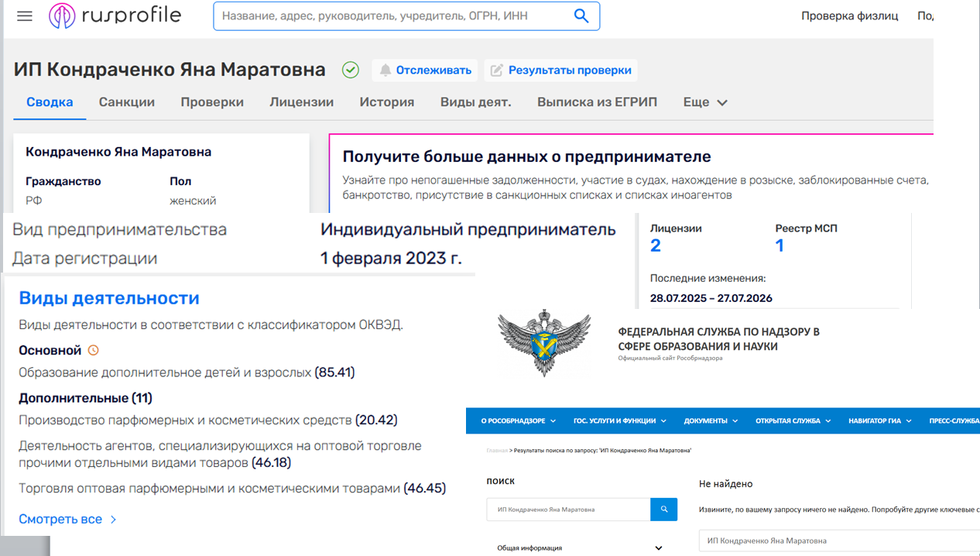Click the Rosobrnadzor left search input field
Screen dimensions: 980x556
pos(569,510)
